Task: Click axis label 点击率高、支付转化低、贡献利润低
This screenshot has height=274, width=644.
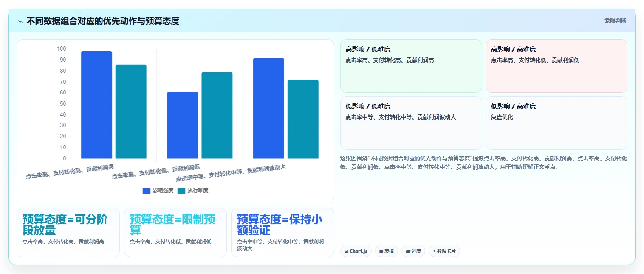Action: point(156,171)
